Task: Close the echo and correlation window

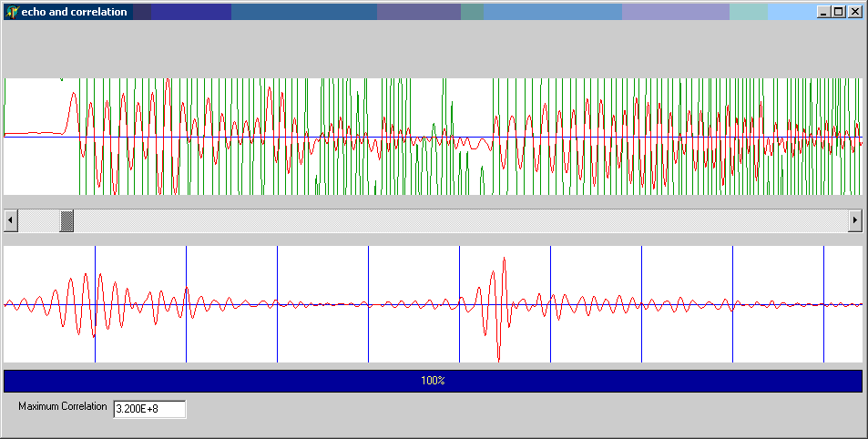Action: click(854, 12)
